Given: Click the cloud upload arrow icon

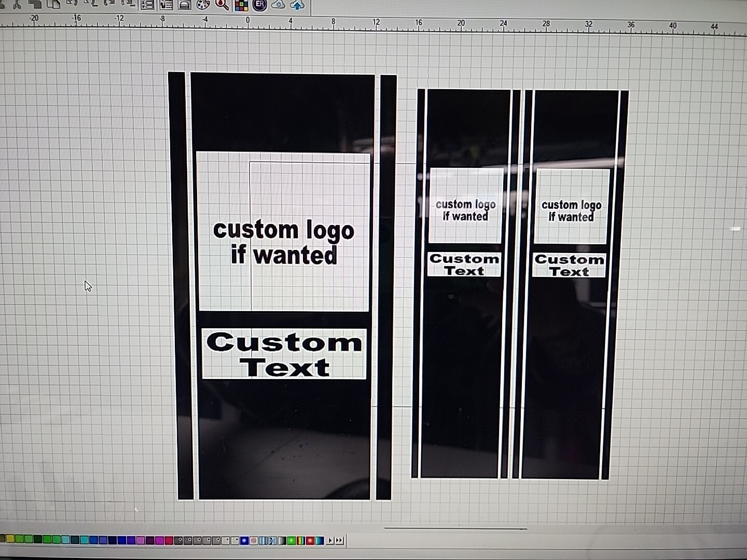Looking at the screenshot, I should pos(297,5).
